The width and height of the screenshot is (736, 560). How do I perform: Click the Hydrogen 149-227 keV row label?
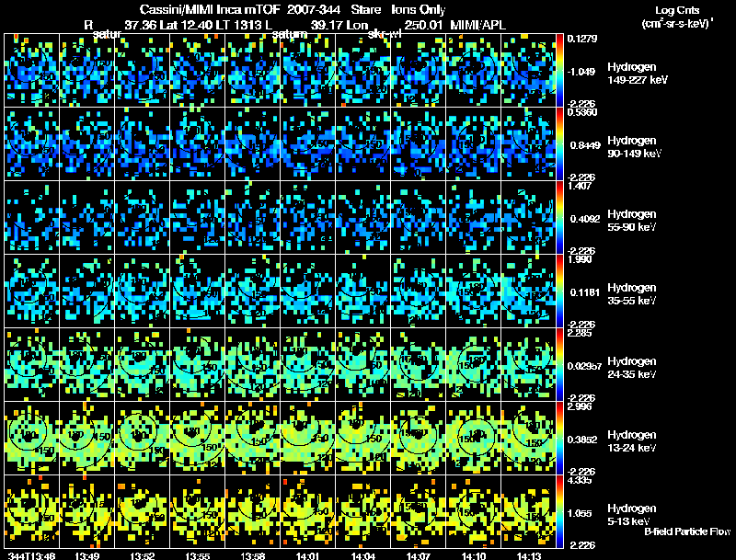pos(637,74)
